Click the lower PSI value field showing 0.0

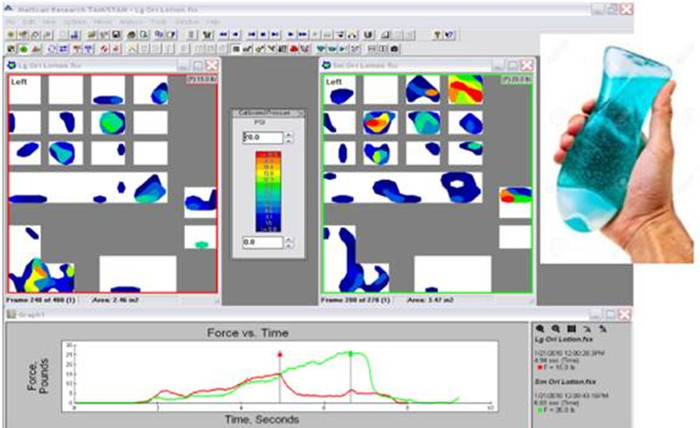click(x=263, y=242)
